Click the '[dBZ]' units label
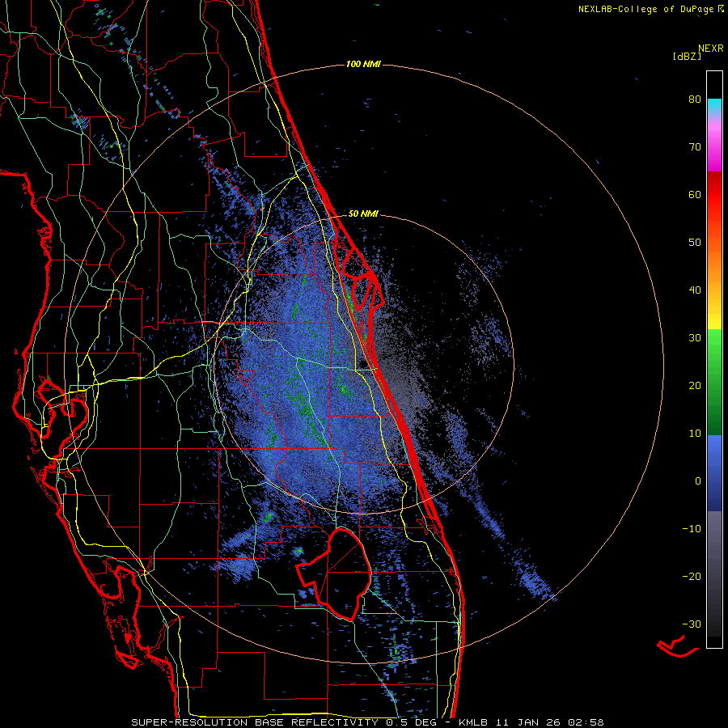This screenshot has width=728, height=728. [x=687, y=56]
